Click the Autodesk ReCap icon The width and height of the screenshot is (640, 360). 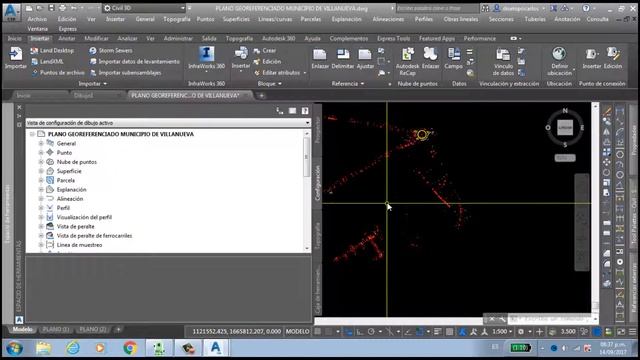[407, 61]
